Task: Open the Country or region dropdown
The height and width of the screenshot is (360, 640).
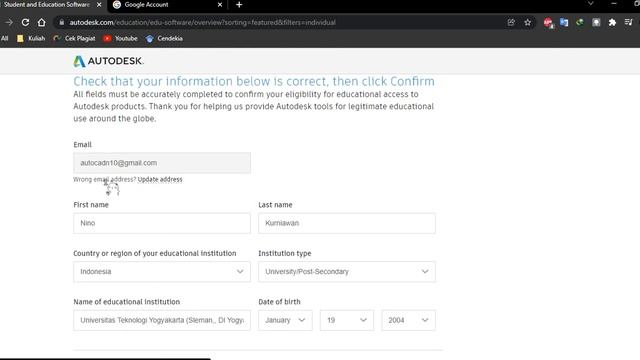Action: pyautogui.click(x=162, y=272)
